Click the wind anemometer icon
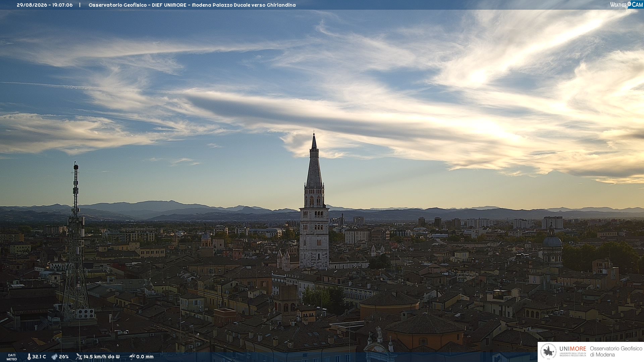This screenshot has width=644, height=362. (79, 357)
